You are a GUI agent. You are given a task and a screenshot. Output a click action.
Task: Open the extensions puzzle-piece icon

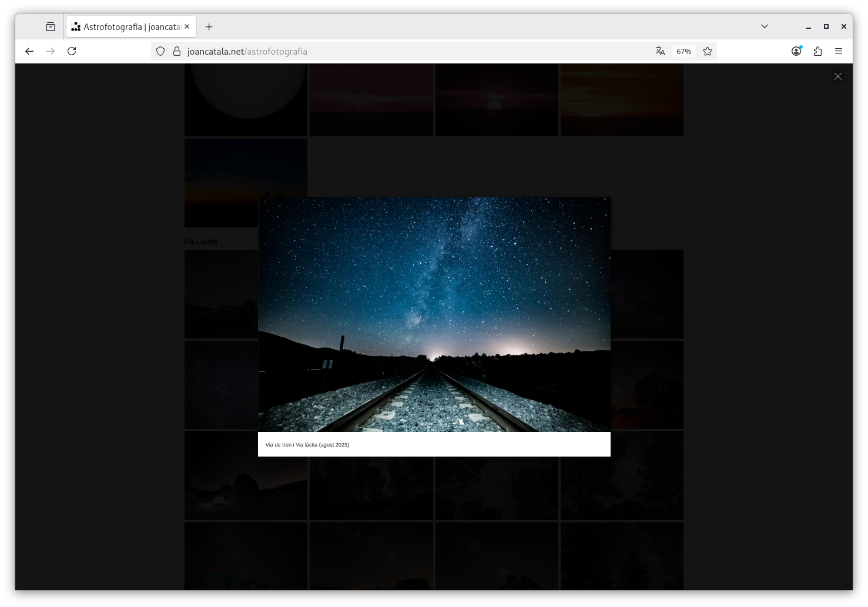(817, 51)
